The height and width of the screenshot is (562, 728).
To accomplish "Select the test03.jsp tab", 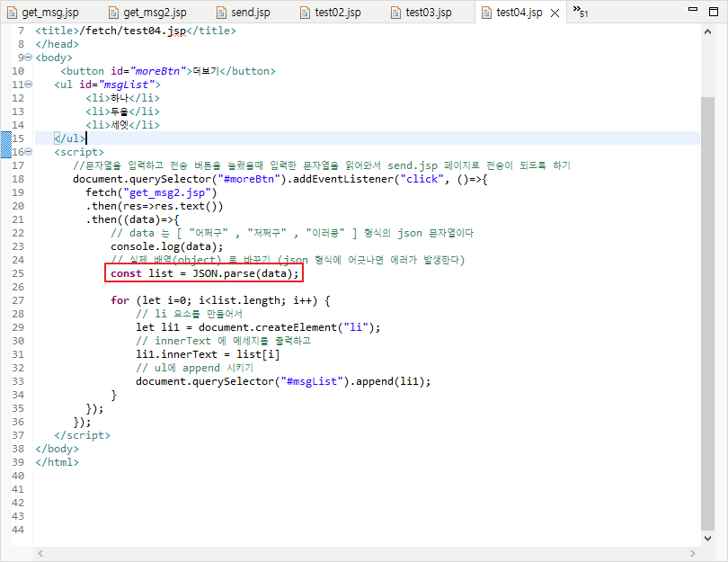I will point(422,13).
